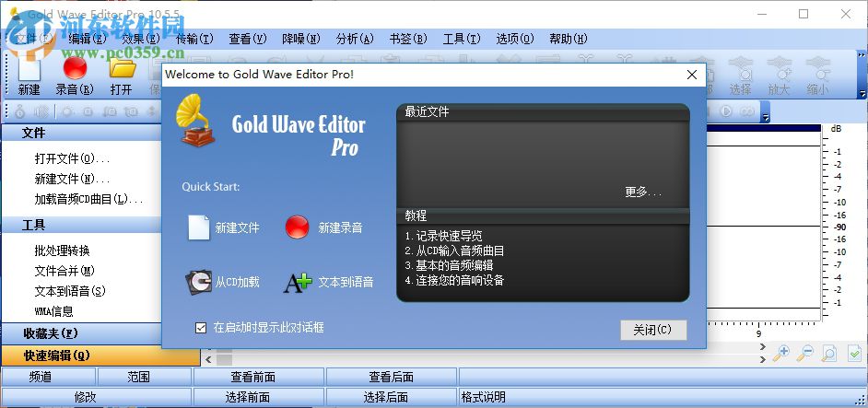The image size is (868, 408).
Task: Click the 查看前面 status bar cell
Action: (x=259, y=377)
